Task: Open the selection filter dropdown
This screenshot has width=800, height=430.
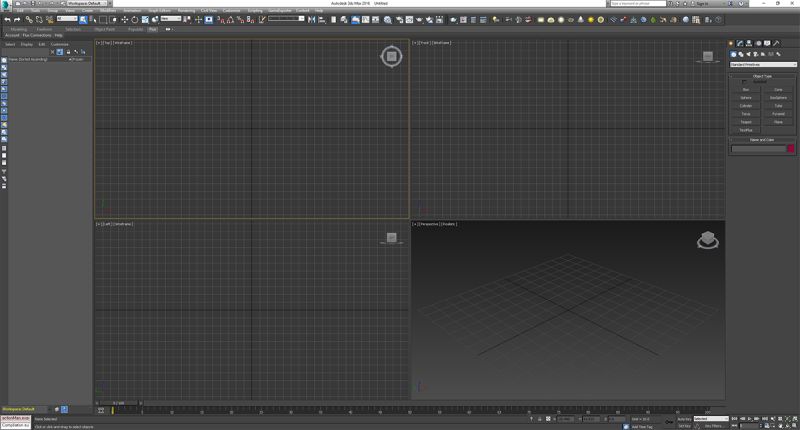Action: pyautogui.click(x=67, y=19)
